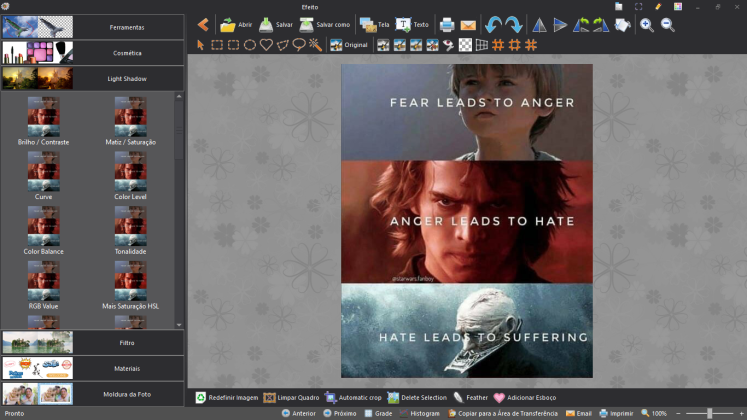The width and height of the screenshot is (747, 420).
Task: Add text with the Texto tool
Action: click(412, 24)
